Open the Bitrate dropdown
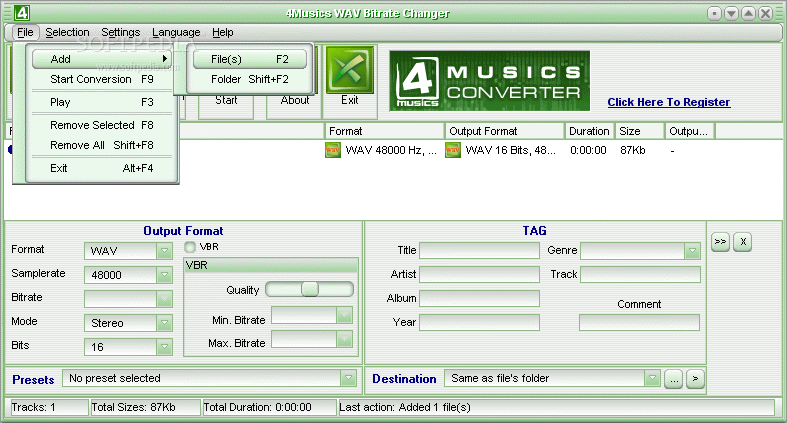 [164, 299]
